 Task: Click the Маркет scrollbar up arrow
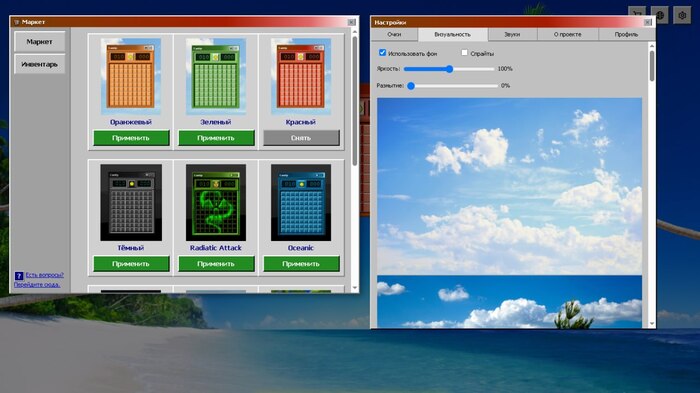[x=354, y=33]
